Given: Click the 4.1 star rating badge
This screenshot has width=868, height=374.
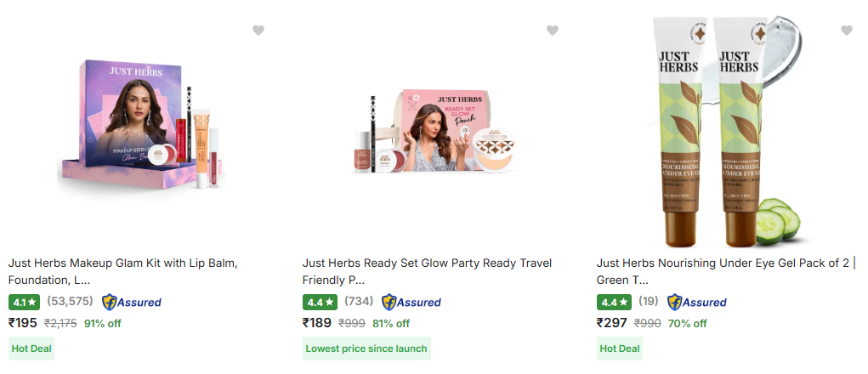Looking at the screenshot, I should [24, 302].
